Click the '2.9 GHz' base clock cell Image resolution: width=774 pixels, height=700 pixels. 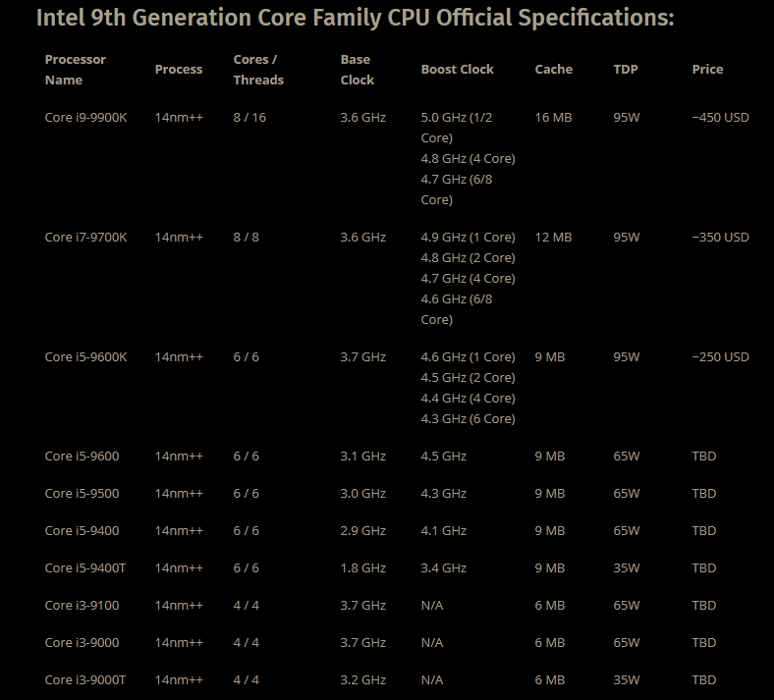tap(362, 531)
